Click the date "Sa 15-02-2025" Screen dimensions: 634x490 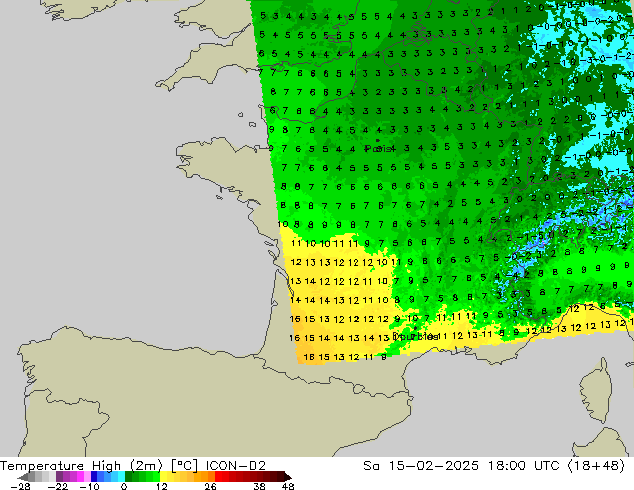[421, 466]
